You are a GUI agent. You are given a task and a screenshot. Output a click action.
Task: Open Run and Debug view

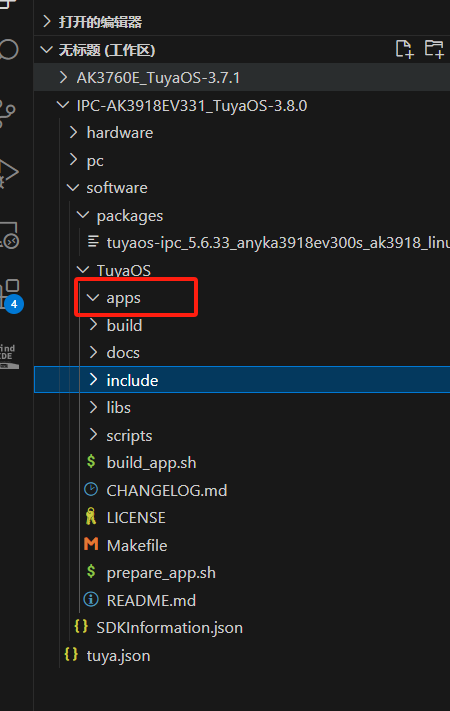(x=9, y=173)
